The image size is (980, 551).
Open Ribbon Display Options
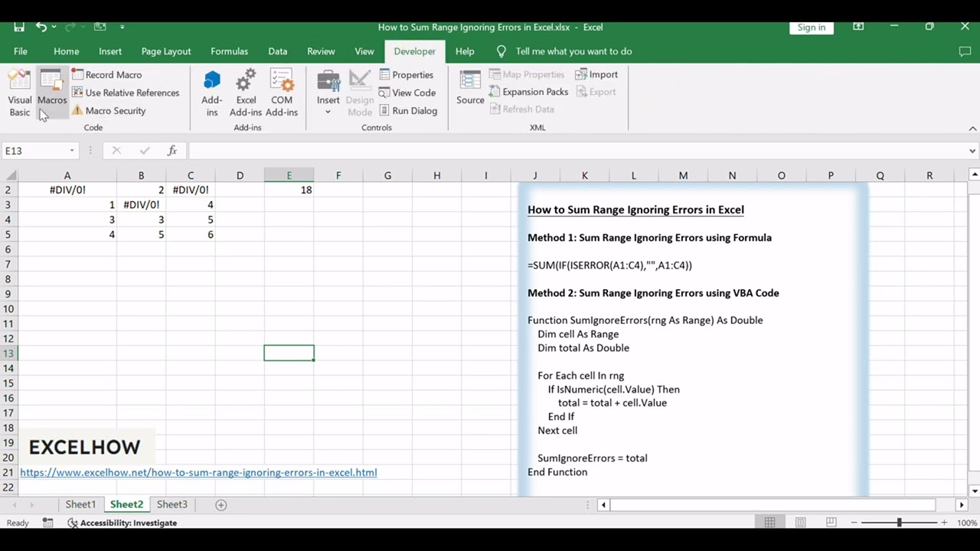[x=858, y=27]
